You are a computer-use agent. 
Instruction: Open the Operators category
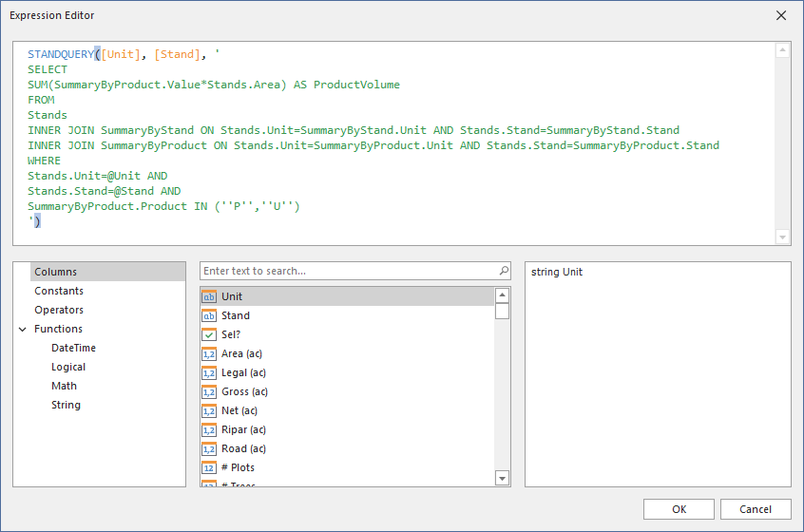point(59,310)
